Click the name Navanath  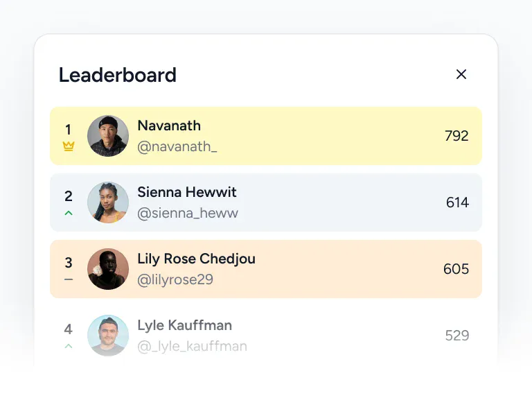coord(169,125)
